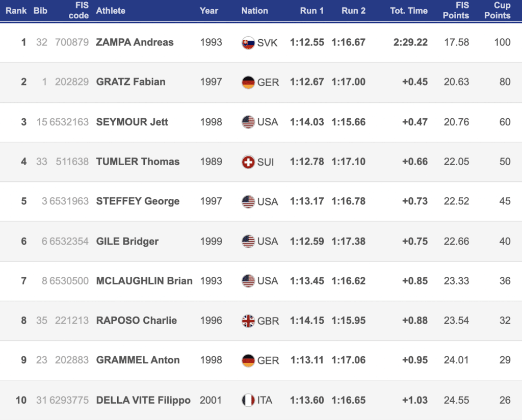Click the Slovakia flag icon beside SVK
Screen dimensions: 522x420
pyautogui.click(x=248, y=43)
